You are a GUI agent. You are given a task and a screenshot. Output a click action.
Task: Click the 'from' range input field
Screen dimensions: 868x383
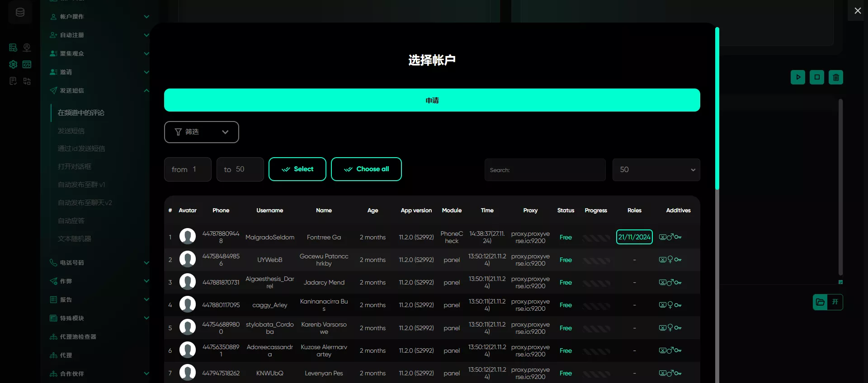[188, 169]
